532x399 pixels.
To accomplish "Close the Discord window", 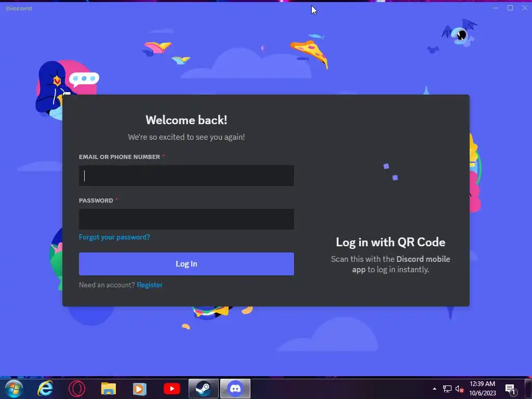I will [525, 8].
